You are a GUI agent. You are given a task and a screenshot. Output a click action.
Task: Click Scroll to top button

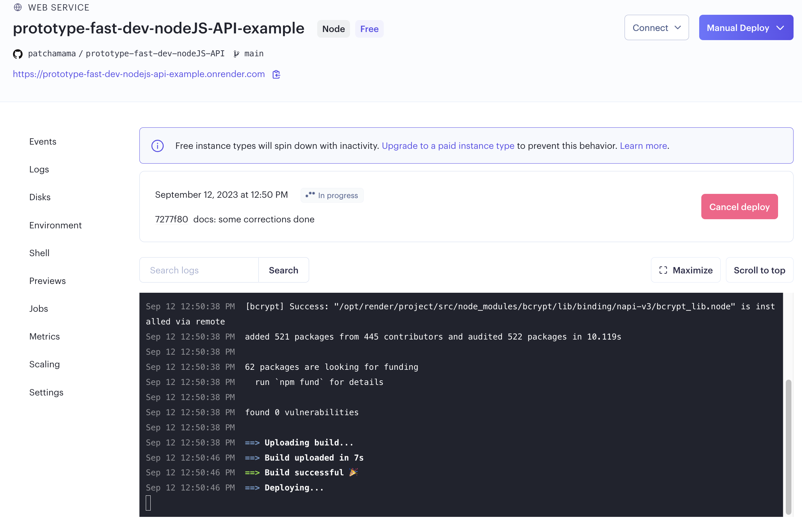(x=759, y=270)
